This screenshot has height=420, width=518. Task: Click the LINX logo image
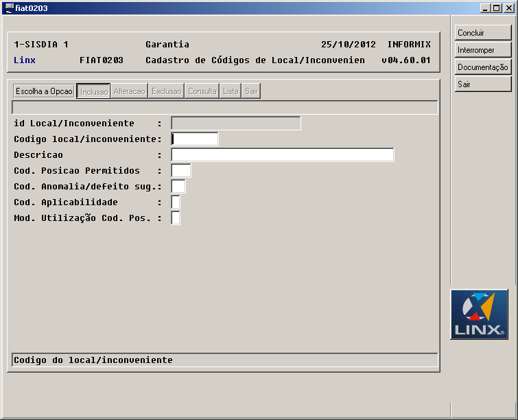tap(479, 314)
